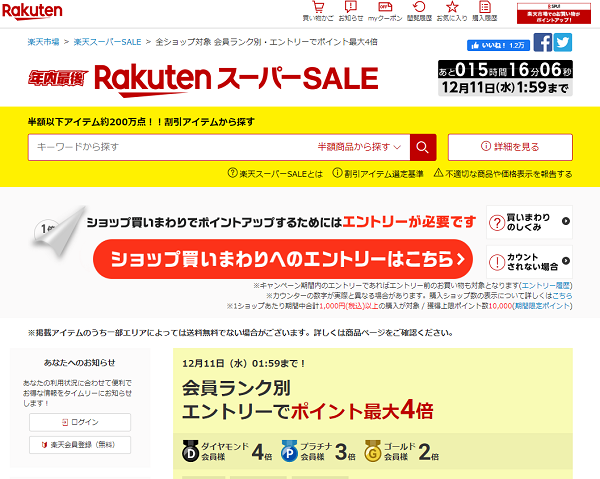Report via 不適切な商品や価格表示を報告する
Viewport: 600px width, 479px height.
point(503,174)
